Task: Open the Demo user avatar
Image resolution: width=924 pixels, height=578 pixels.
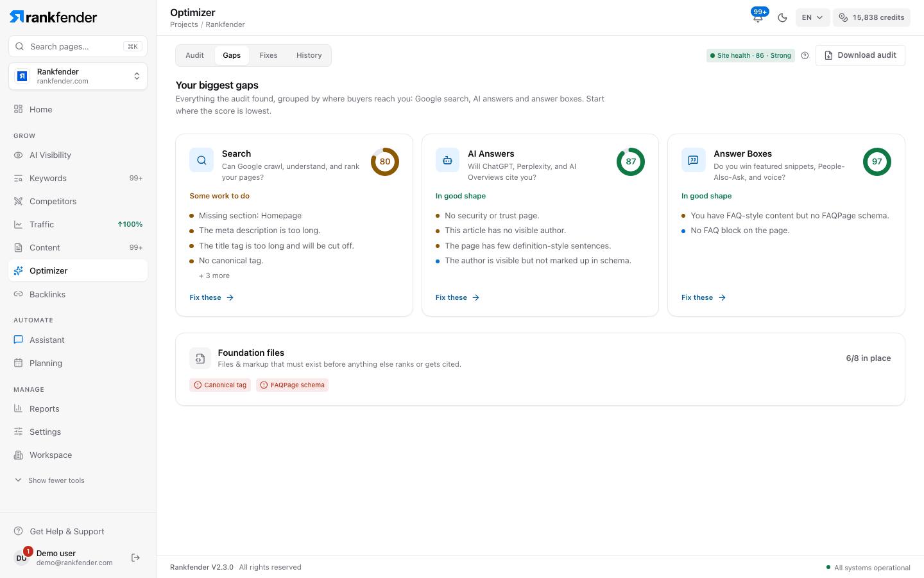Action: tap(22, 557)
